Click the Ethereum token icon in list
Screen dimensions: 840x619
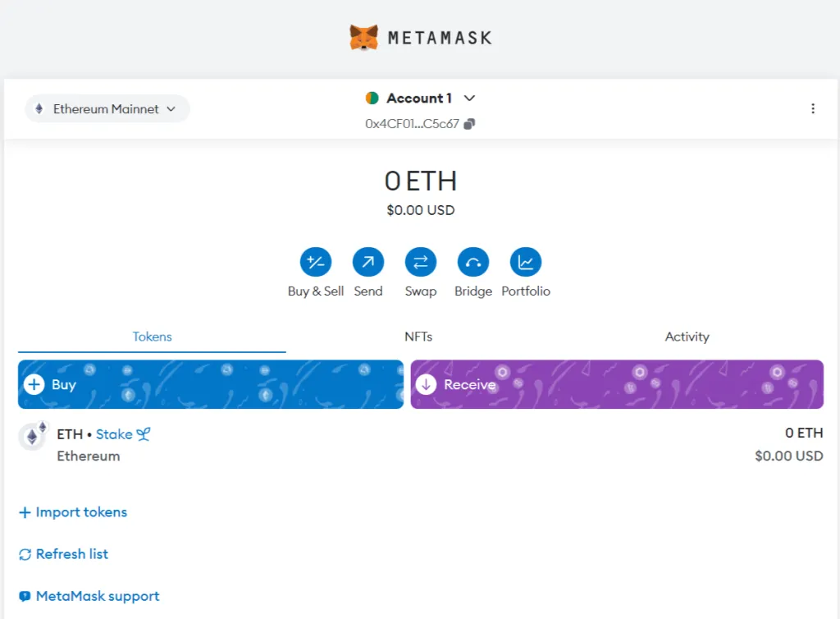[33, 437]
